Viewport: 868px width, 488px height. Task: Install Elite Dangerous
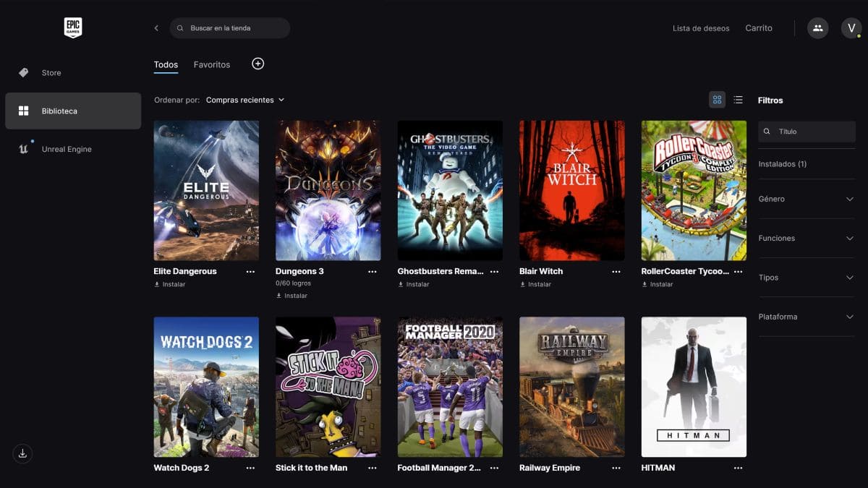click(x=169, y=284)
